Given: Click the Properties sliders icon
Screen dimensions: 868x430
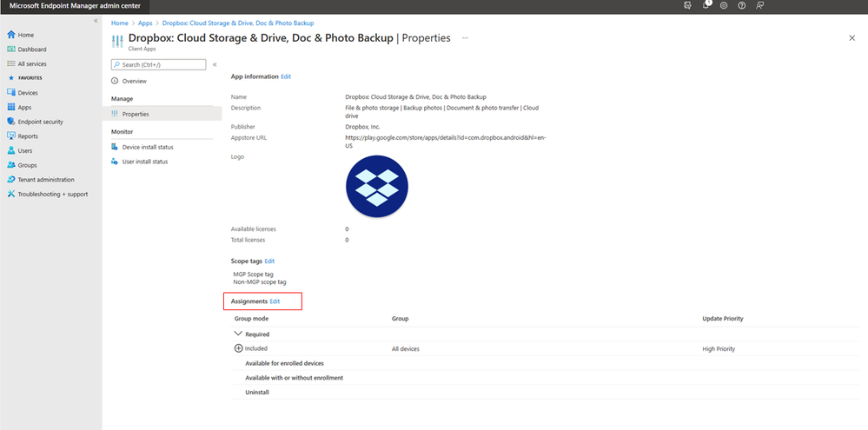Looking at the screenshot, I should click(115, 114).
